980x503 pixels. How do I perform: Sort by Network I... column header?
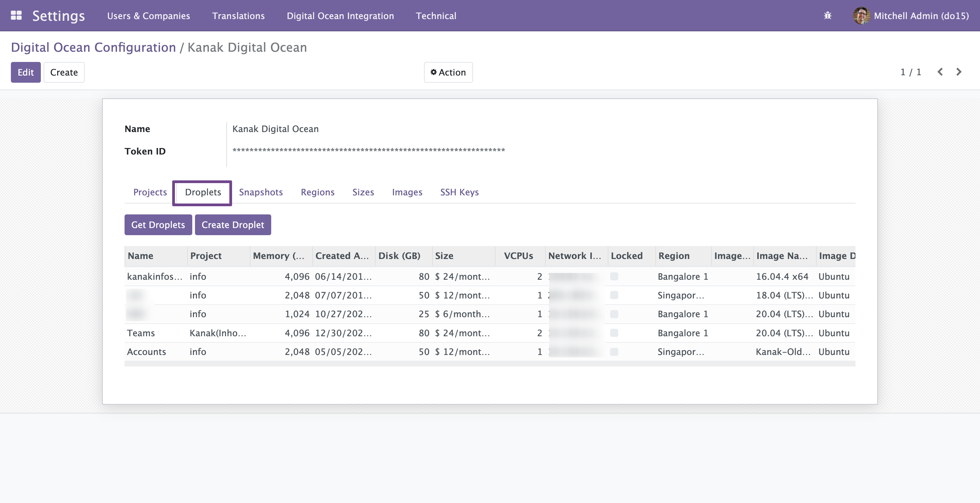tap(576, 256)
